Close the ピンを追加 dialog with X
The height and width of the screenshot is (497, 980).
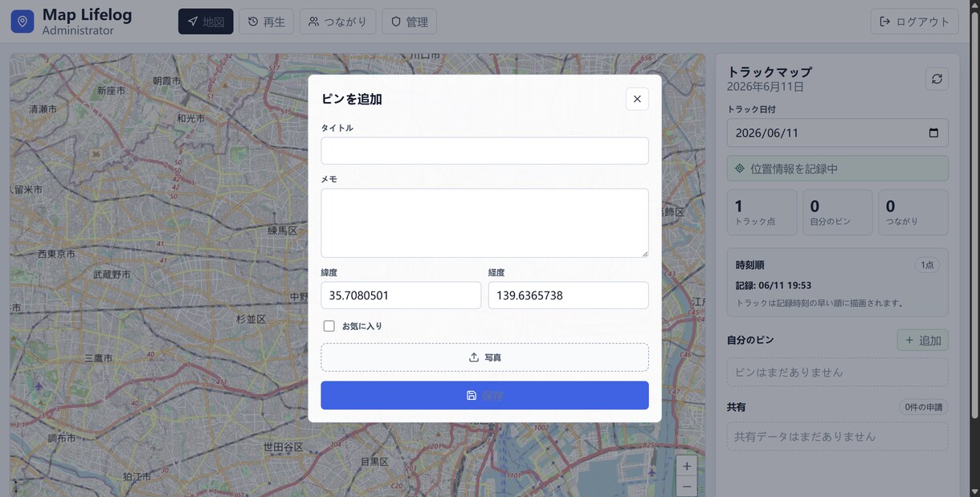(637, 99)
